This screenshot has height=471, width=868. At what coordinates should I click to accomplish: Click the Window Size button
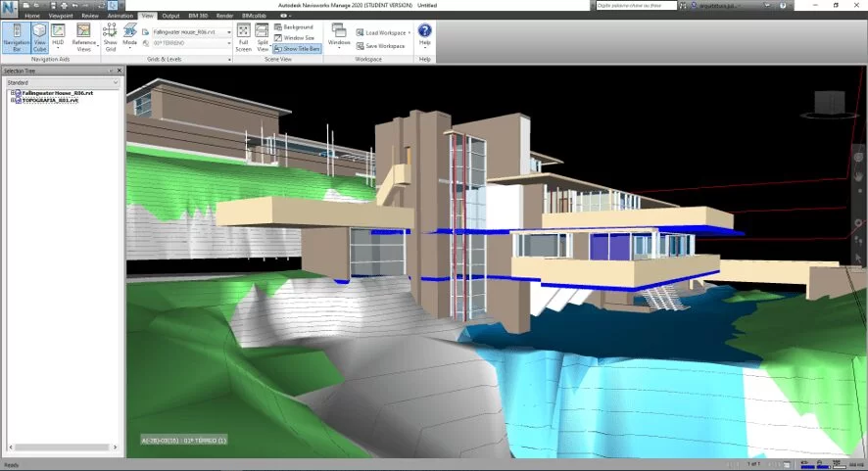click(x=295, y=37)
